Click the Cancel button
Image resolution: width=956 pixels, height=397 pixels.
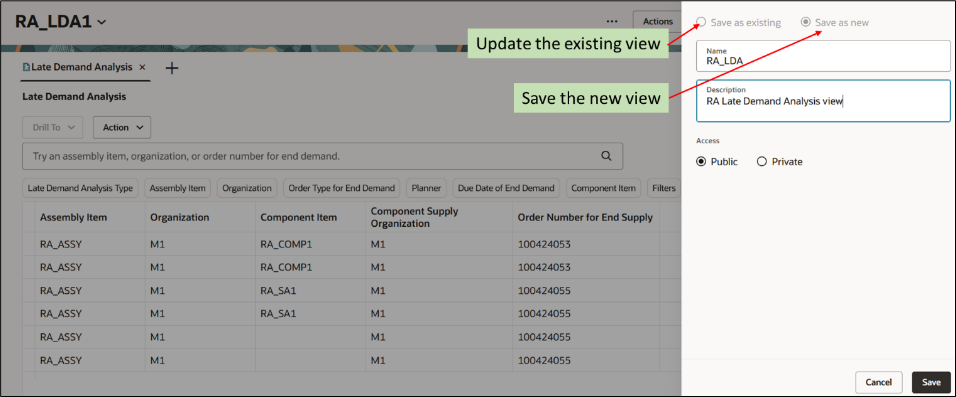point(879,382)
